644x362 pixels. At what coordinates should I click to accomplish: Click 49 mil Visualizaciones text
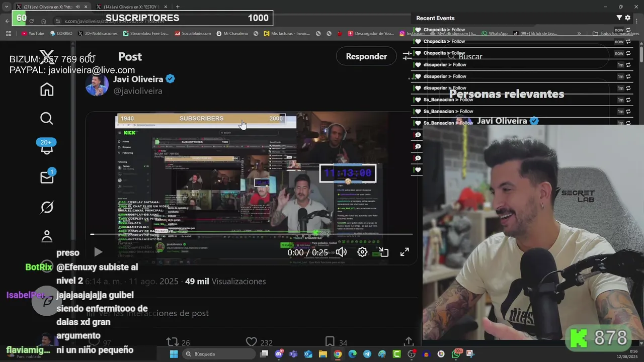(225, 282)
